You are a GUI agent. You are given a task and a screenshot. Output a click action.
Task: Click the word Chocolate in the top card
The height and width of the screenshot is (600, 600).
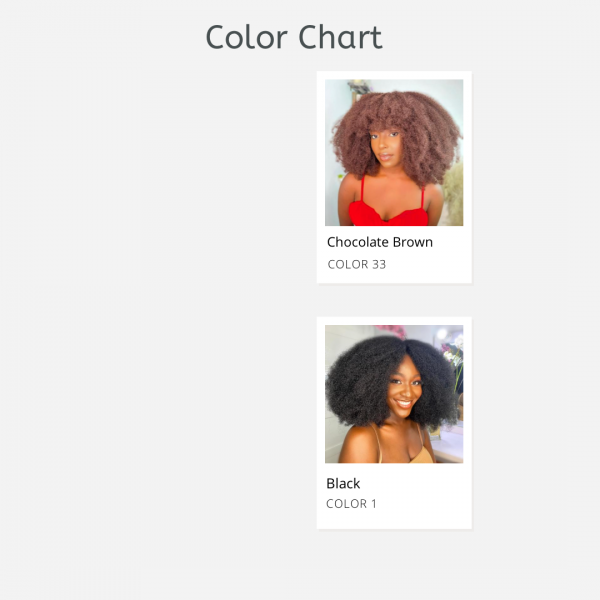point(358,242)
